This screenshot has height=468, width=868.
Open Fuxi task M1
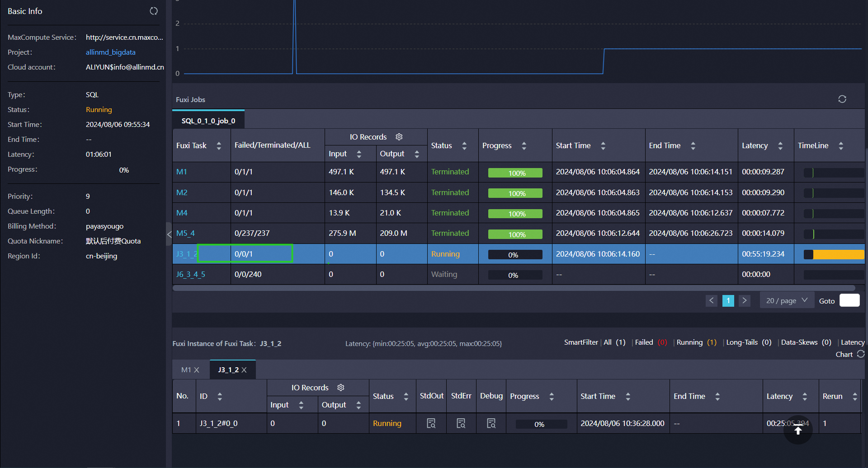[182, 172]
